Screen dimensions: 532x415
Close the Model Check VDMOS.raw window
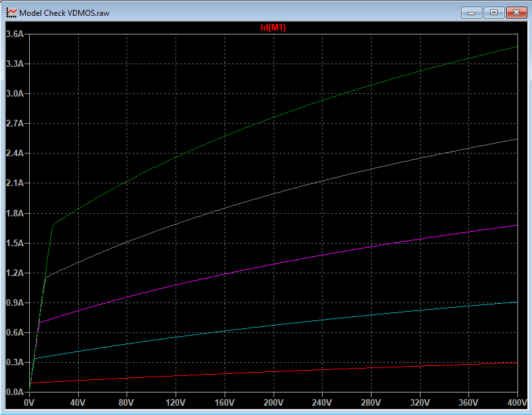(516, 13)
